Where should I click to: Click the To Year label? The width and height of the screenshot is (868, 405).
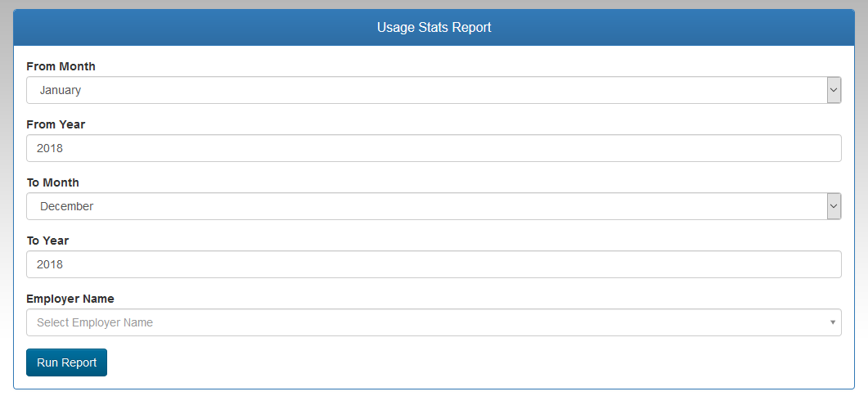47,241
